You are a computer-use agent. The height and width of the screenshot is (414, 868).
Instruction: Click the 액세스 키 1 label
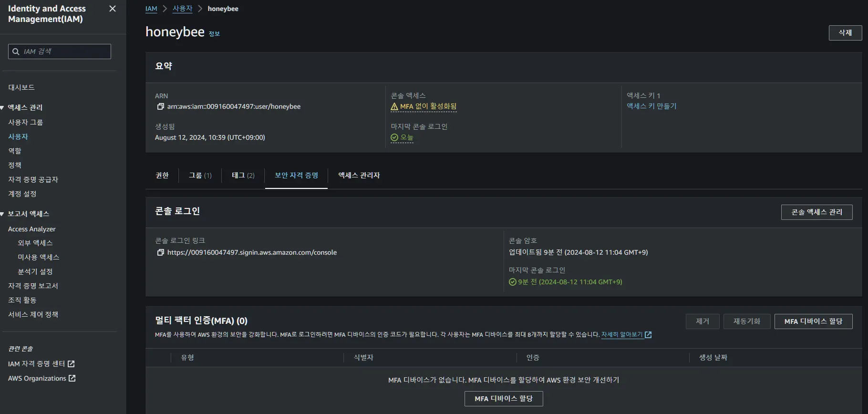tap(643, 96)
